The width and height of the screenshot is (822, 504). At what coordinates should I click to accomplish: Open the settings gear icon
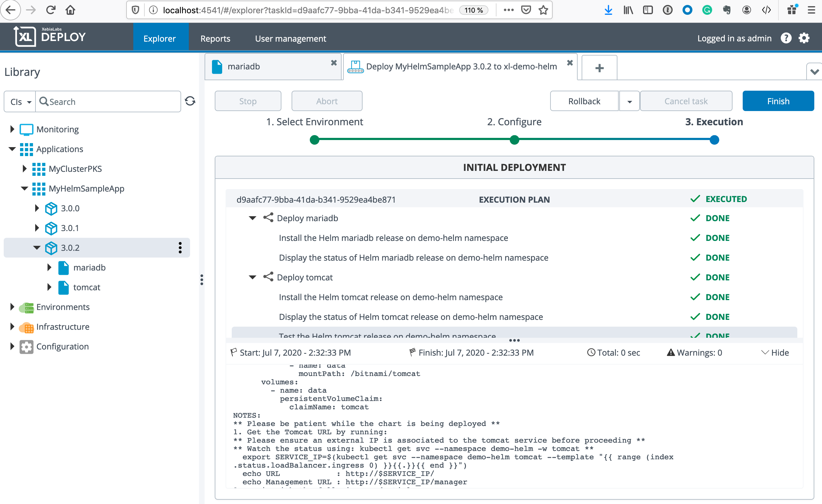804,38
